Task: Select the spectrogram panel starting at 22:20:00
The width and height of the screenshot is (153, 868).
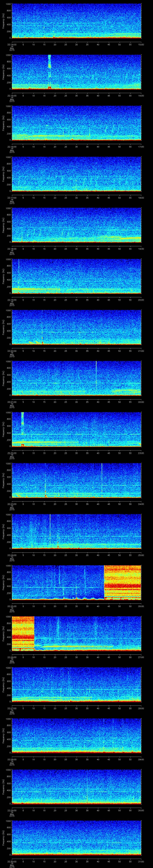Action: coord(77,327)
